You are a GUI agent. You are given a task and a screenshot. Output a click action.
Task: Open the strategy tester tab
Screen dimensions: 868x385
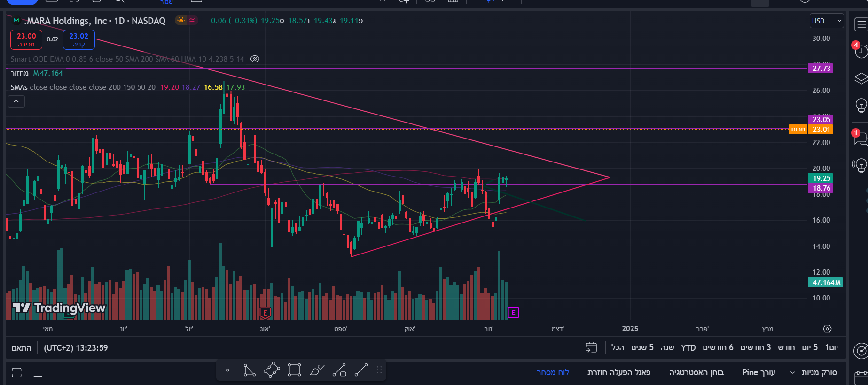coord(696,372)
